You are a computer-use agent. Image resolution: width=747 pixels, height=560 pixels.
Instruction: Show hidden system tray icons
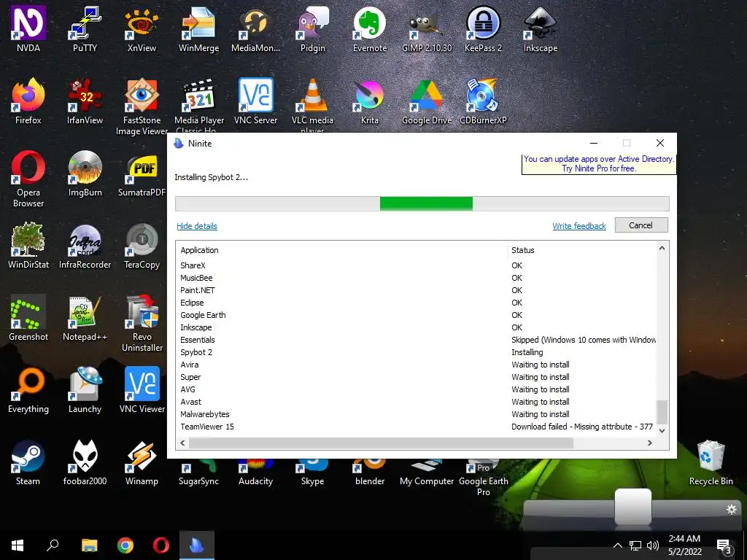coord(617,545)
